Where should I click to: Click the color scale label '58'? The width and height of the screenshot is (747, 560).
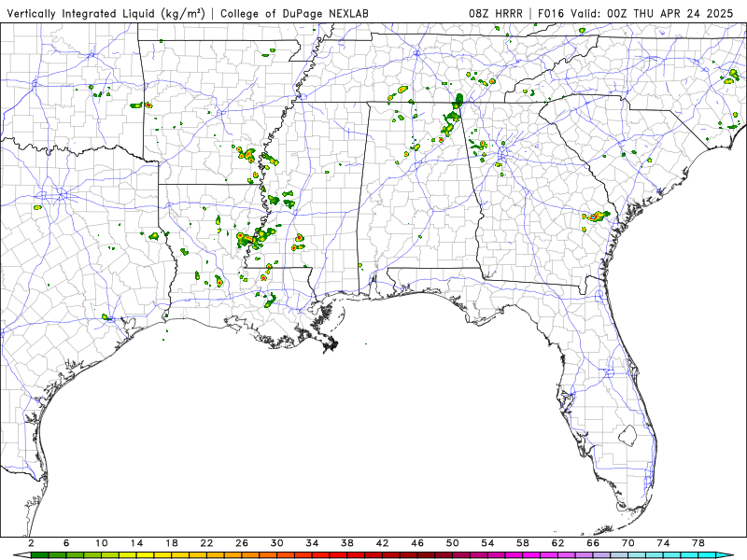523,543
